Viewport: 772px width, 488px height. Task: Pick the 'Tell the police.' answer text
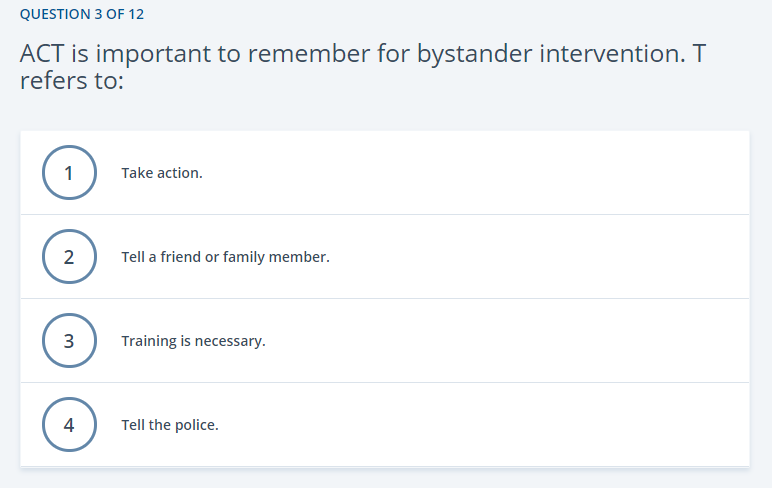point(170,425)
